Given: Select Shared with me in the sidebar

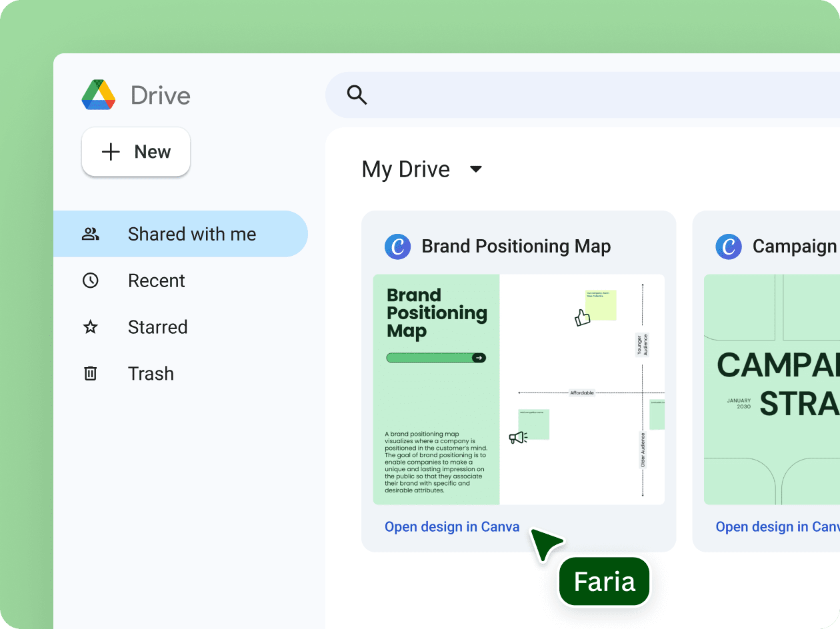Looking at the screenshot, I should 192,234.
